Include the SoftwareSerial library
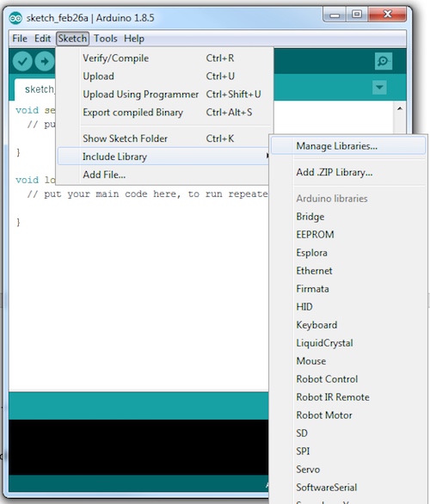 (348, 488)
